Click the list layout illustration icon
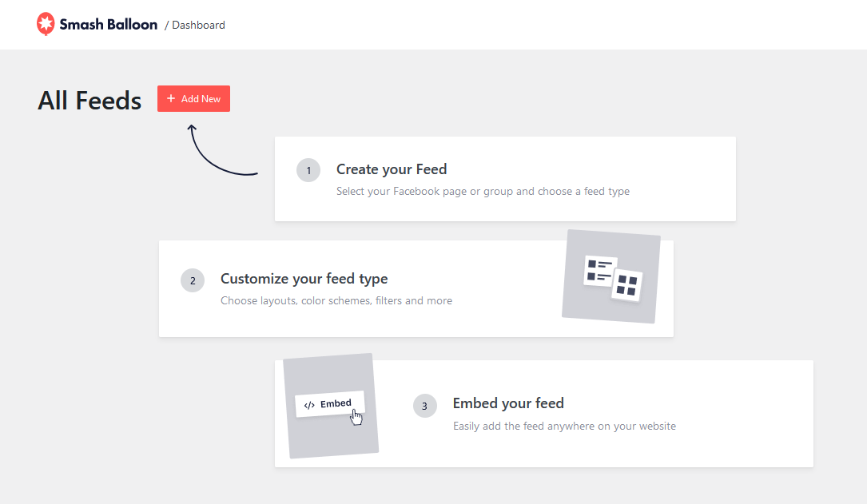This screenshot has height=504, width=867. 600,269
